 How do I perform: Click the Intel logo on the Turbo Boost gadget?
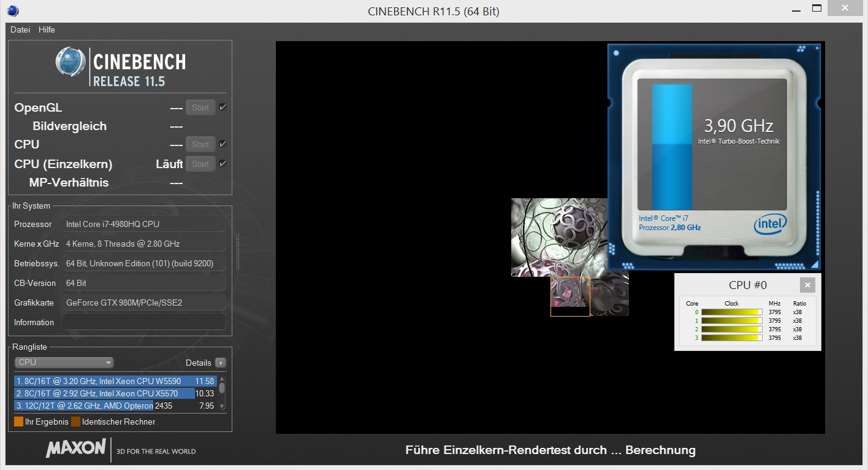(x=770, y=225)
